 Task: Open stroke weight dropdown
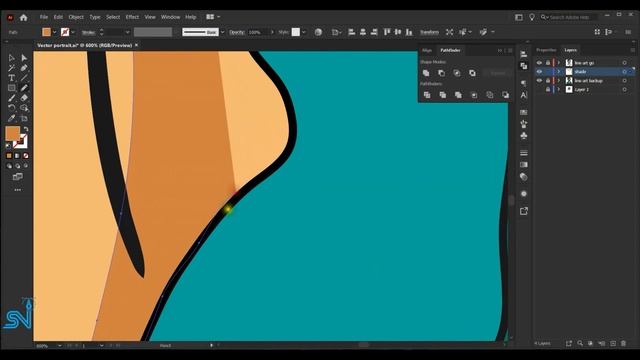click(x=127, y=32)
